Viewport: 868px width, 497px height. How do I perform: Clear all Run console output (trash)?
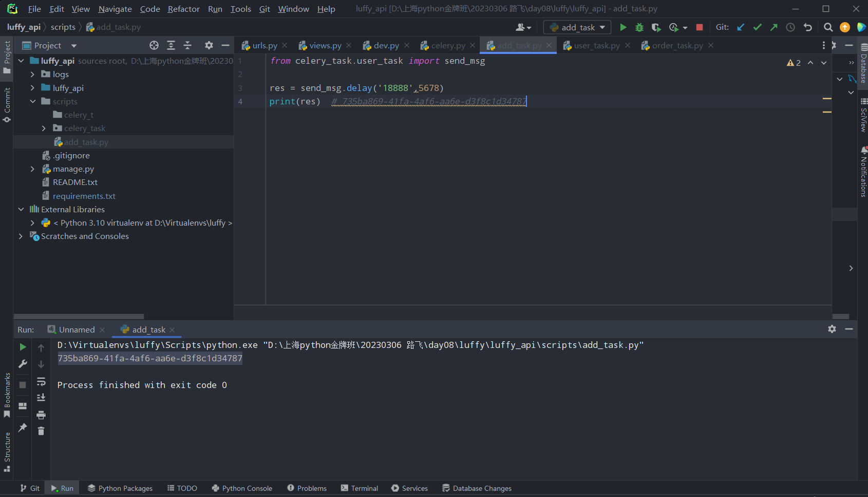pos(41,431)
